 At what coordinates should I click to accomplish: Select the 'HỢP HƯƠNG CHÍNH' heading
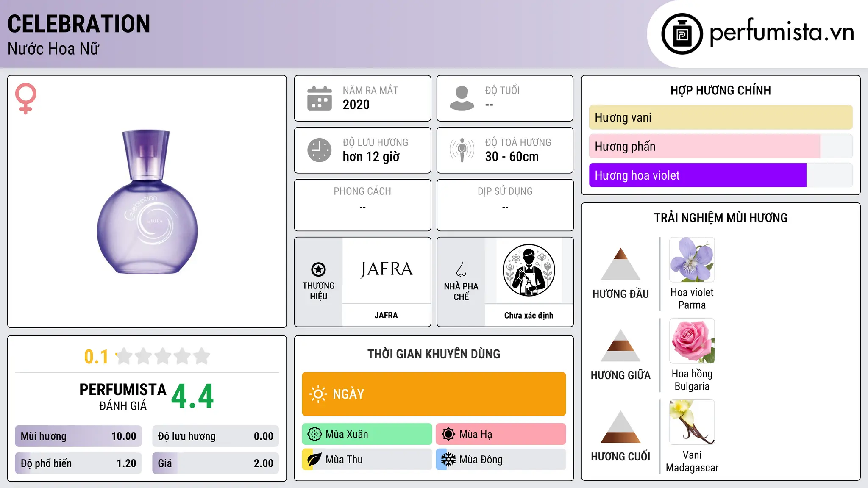tap(721, 90)
